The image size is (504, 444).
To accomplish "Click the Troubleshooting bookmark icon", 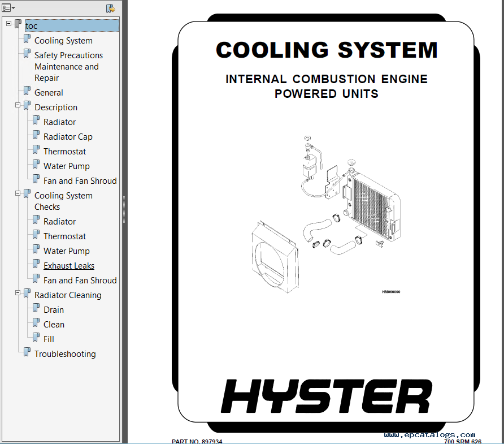I will (27, 352).
